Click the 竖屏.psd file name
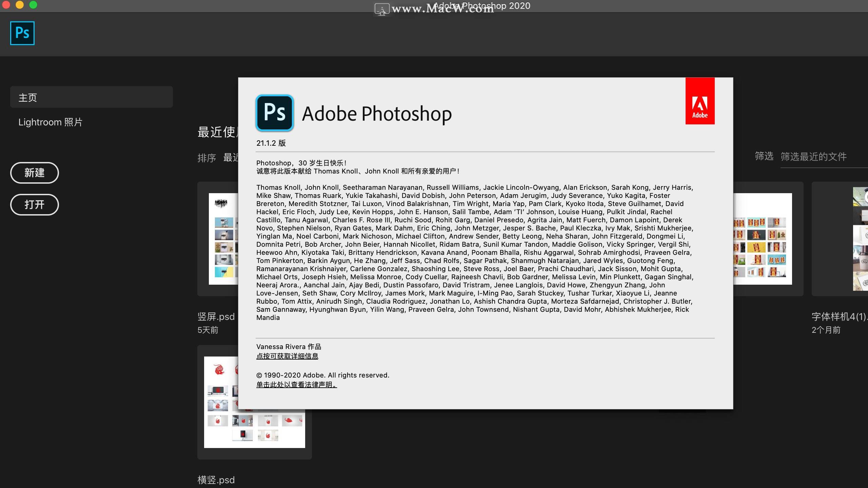Screen dimensions: 868x488 click(216, 317)
